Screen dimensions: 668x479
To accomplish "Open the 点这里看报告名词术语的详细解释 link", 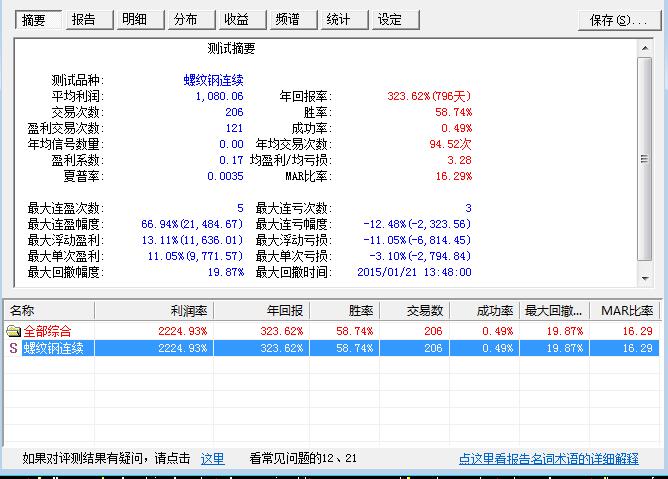I will click(548, 459).
